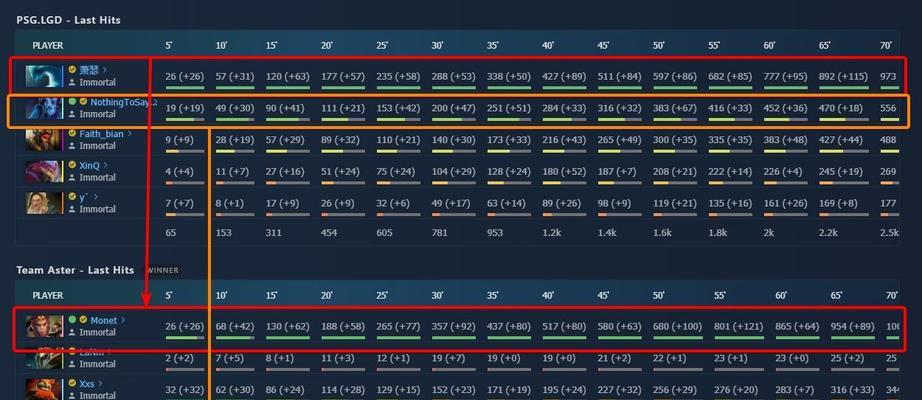The width and height of the screenshot is (922, 400).
Task: Click the rank person icon in NothingToSay's row
Action: [x=72, y=114]
